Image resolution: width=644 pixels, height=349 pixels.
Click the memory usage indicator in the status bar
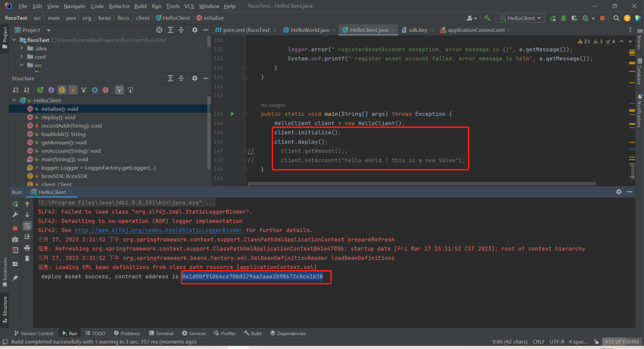[622, 342]
